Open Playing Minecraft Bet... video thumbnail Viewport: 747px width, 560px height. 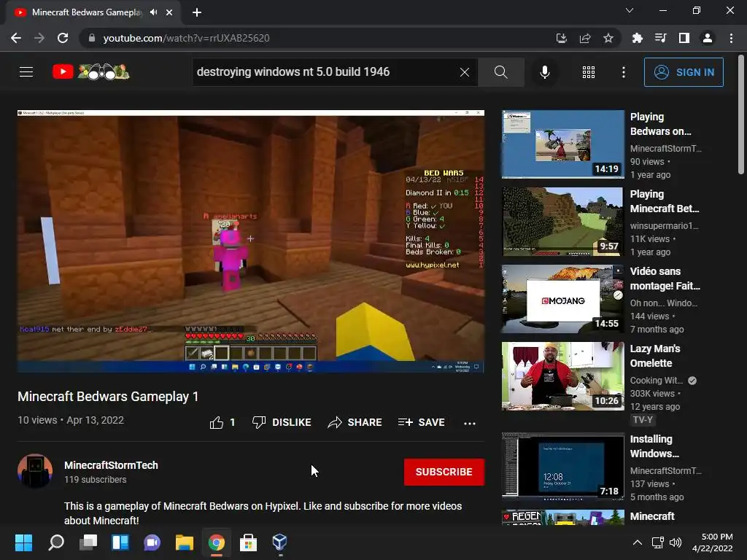[562, 222]
